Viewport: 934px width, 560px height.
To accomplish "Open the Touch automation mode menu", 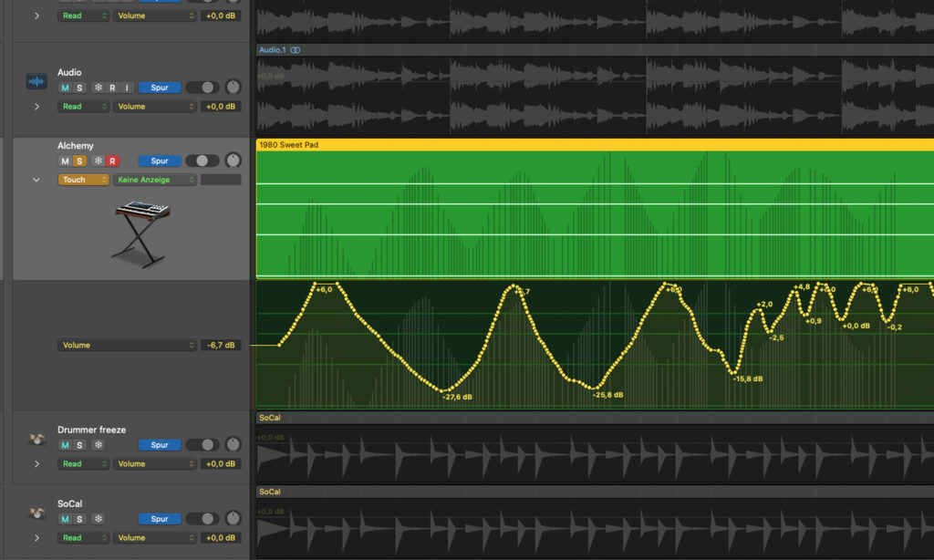I will coord(83,180).
